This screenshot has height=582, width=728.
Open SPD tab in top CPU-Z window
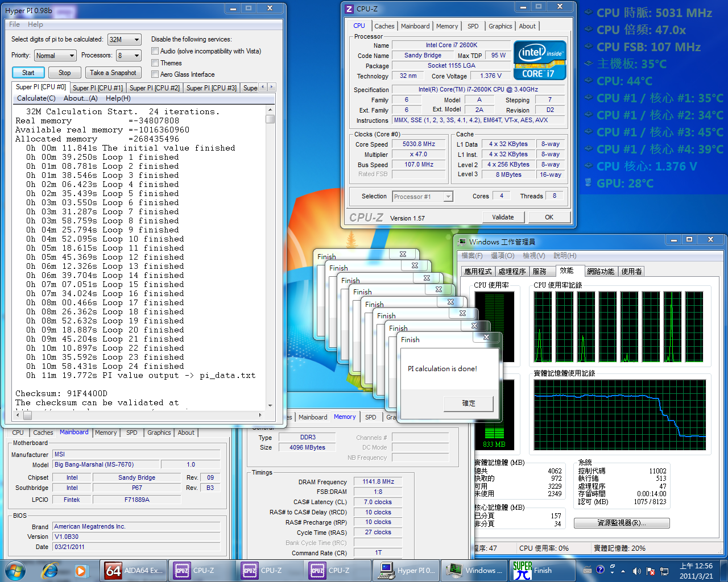click(473, 26)
